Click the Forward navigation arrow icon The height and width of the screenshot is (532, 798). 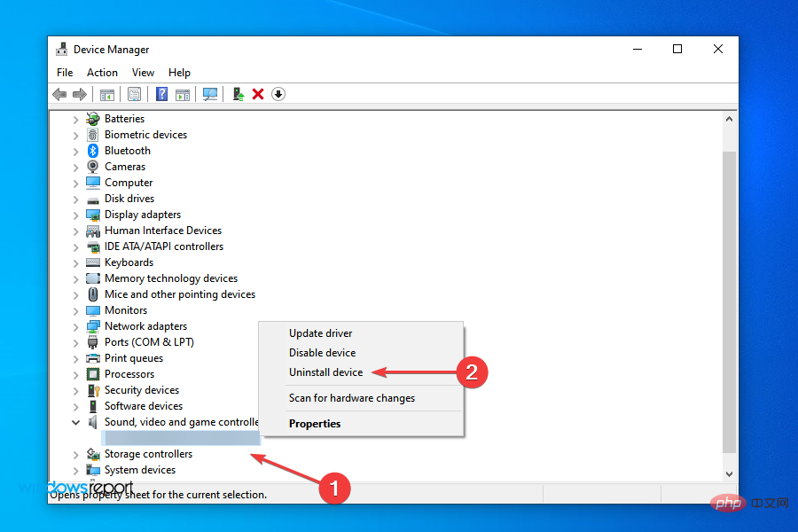[x=80, y=94]
